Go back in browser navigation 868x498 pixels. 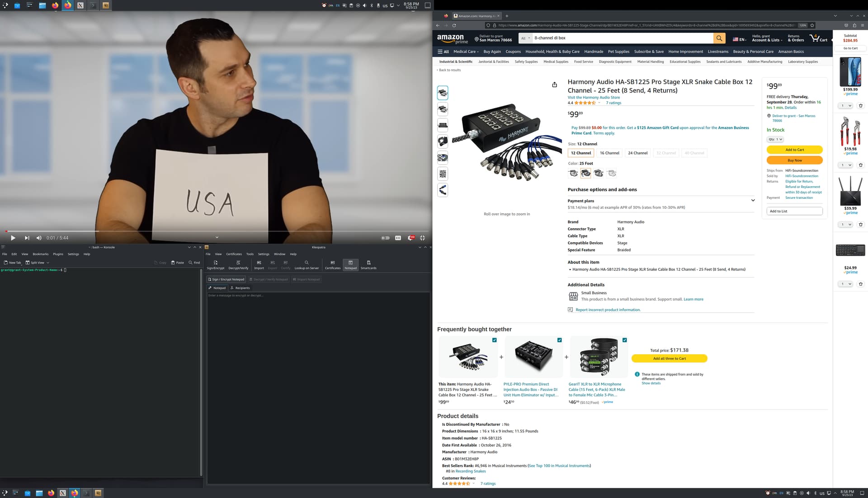438,25
